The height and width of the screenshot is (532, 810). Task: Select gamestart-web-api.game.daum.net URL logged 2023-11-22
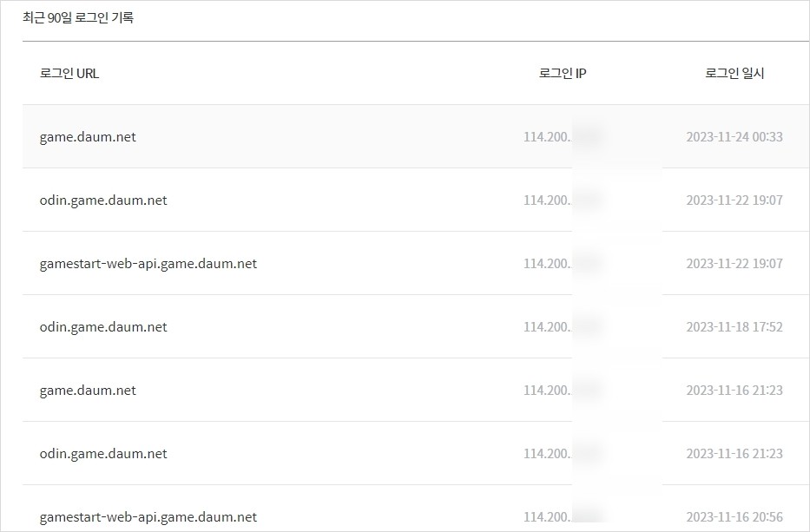tap(148, 264)
